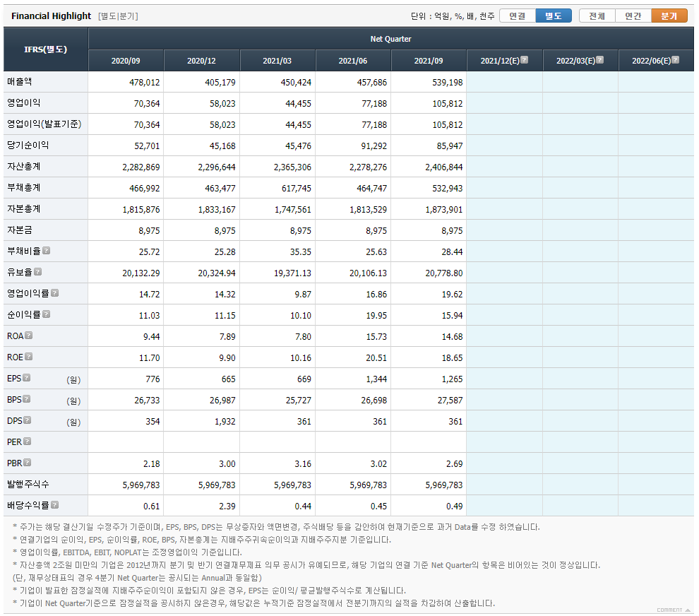Open help icon next to PBR
This screenshot has width=699, height=616.
tap(28, 463)
